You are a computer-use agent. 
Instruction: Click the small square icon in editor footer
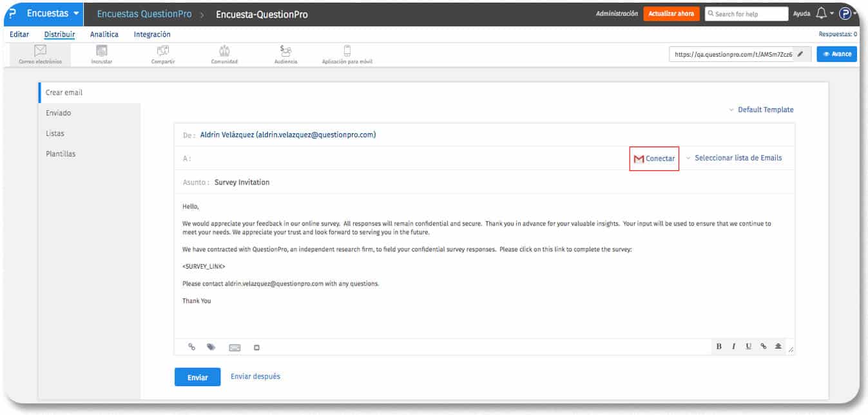click(x=256, y=347)
